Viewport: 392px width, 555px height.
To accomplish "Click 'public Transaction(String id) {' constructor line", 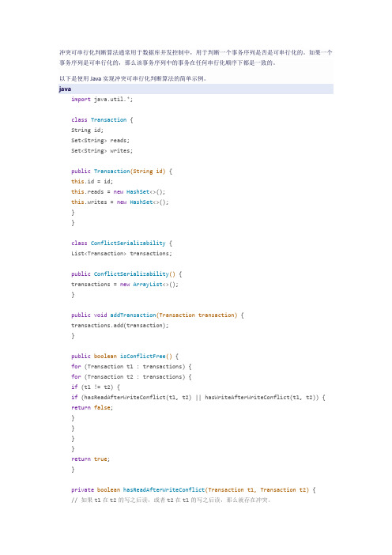I will pos(122,172).
